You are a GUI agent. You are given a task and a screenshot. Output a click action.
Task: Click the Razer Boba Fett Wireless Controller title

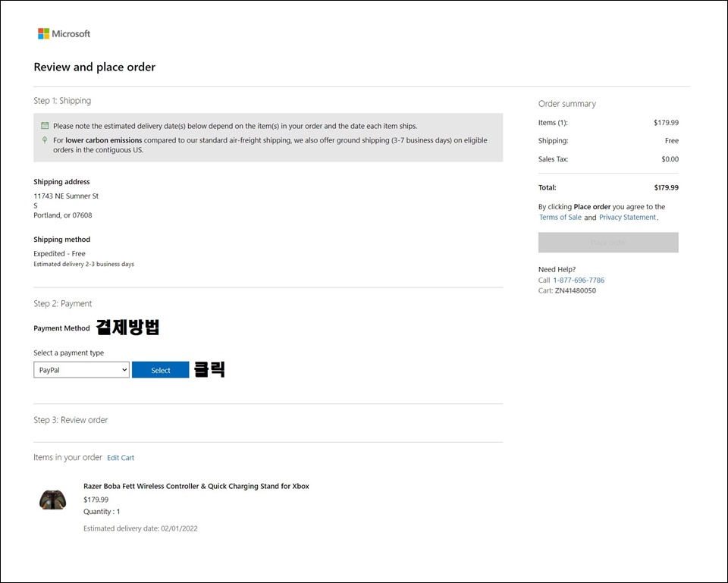coord(196,486)
